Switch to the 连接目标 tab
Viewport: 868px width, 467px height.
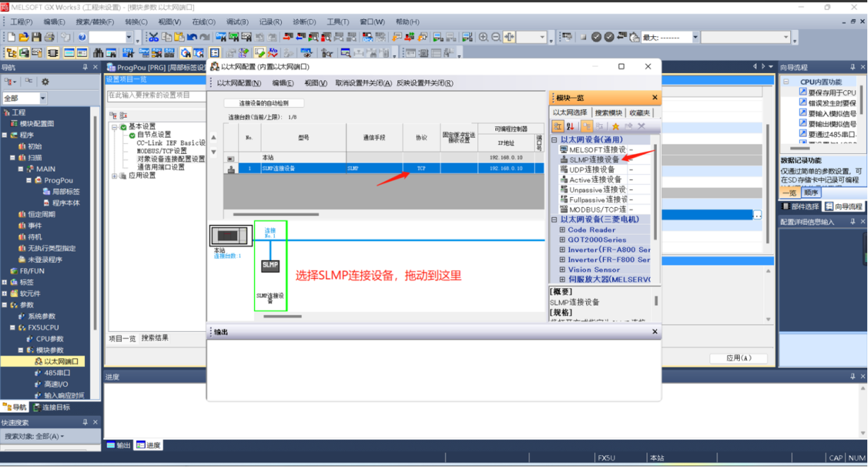tap(51, 407)
